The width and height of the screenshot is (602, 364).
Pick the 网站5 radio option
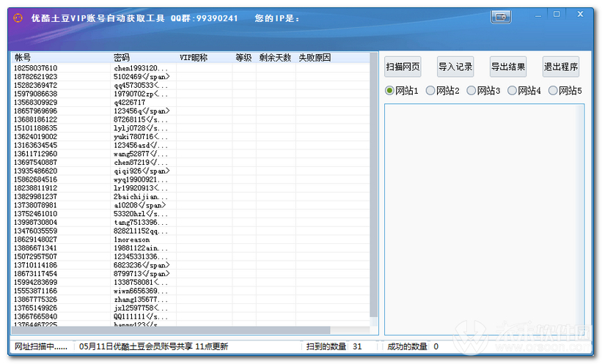(553, 91)
